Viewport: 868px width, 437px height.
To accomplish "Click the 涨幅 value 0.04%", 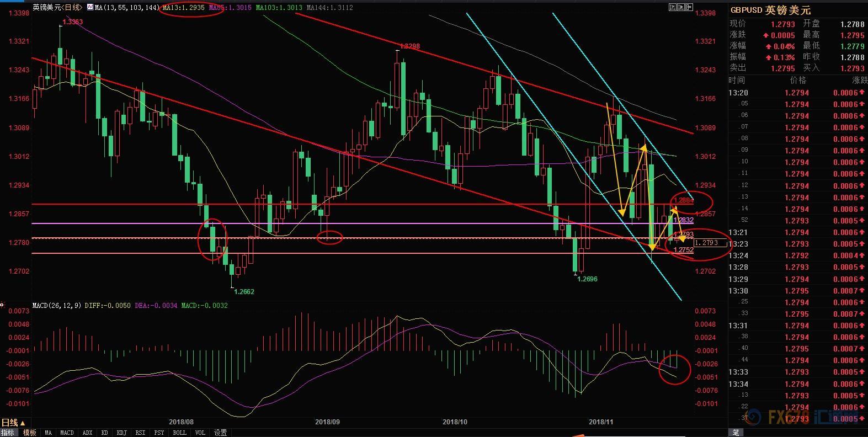I will (x=784, y=46).
